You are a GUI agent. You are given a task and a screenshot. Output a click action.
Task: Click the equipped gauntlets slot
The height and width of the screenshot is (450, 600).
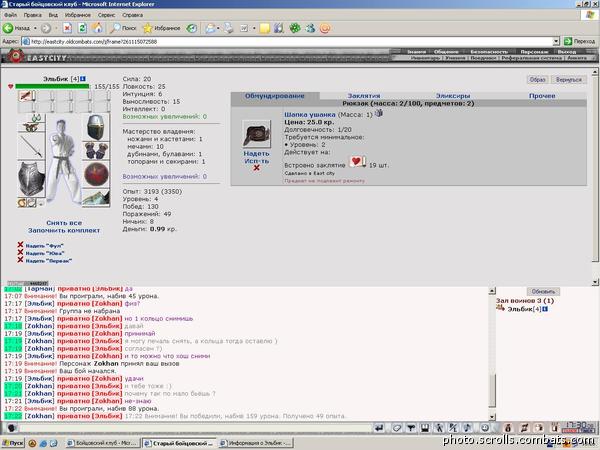[x=96, y=151]
